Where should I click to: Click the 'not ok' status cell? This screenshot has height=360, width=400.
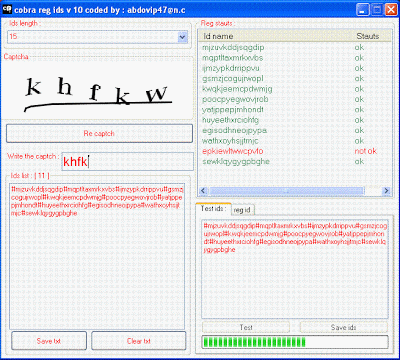coord(365,151)
